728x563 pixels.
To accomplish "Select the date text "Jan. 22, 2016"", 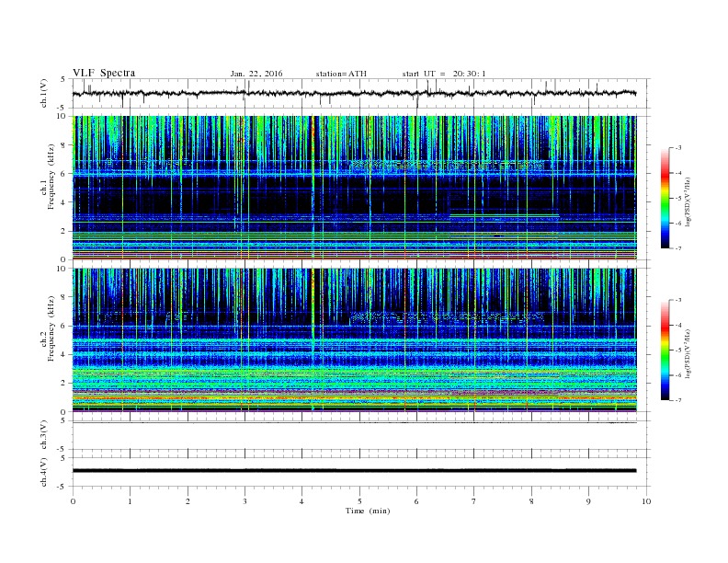I will (256, 74).
